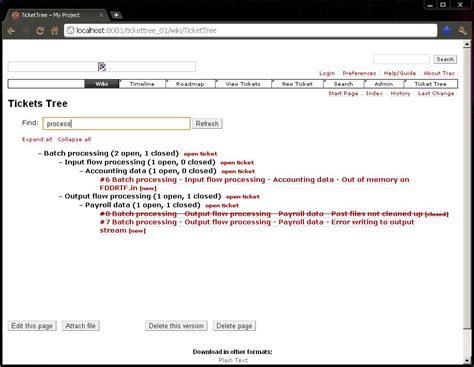The width and height of the screenshot is (474, 367).
Task: Click the Refresh button beside Find
Action: (x=207, y=124)
